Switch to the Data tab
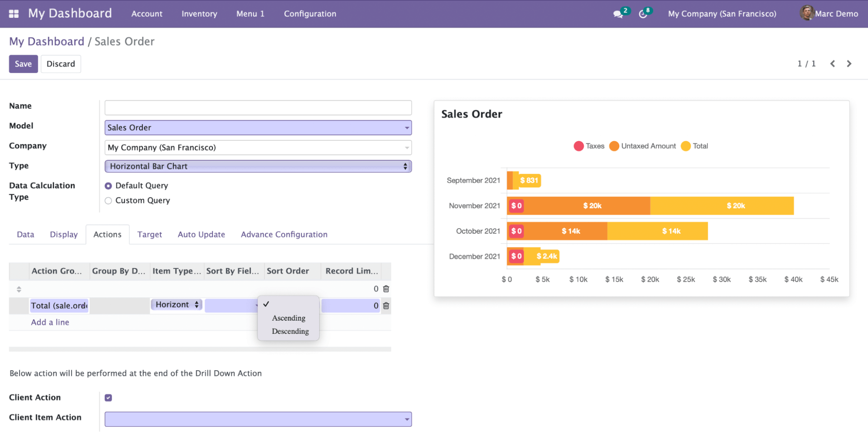The width and height of the screenshot is (868, 448). coord(26,235)
